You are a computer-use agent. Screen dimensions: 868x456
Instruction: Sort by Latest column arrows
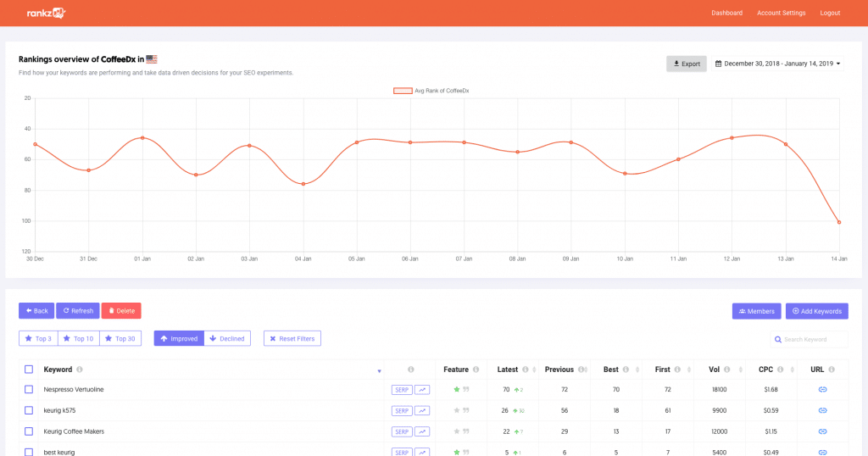pyautogui.click(x=534, y=370)
